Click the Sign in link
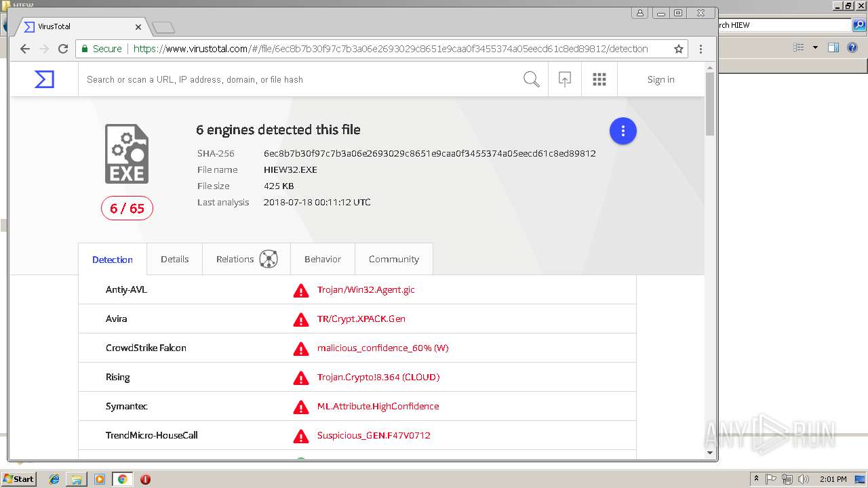The image size is (868, 488). coord(660,79)
